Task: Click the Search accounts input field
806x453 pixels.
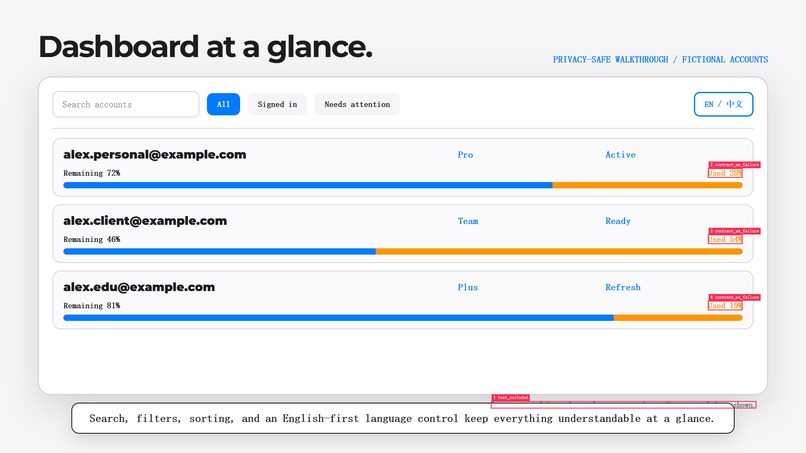Action: coord(125,104)
